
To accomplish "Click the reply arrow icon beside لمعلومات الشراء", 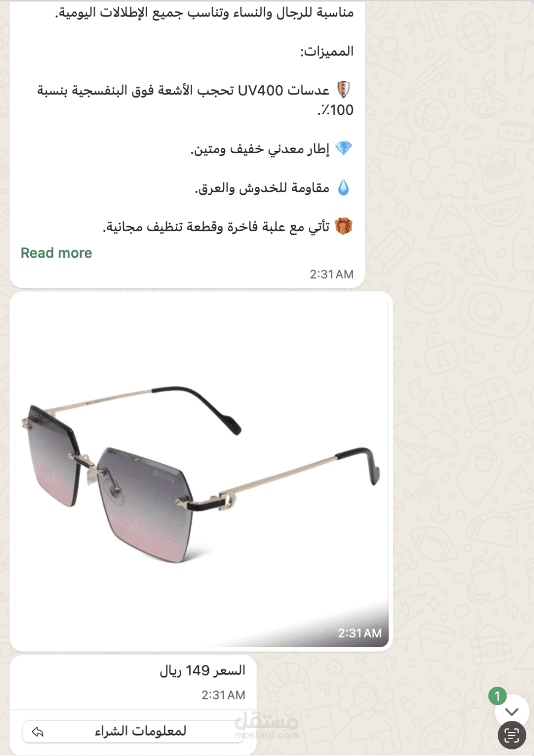I will 37,732.
